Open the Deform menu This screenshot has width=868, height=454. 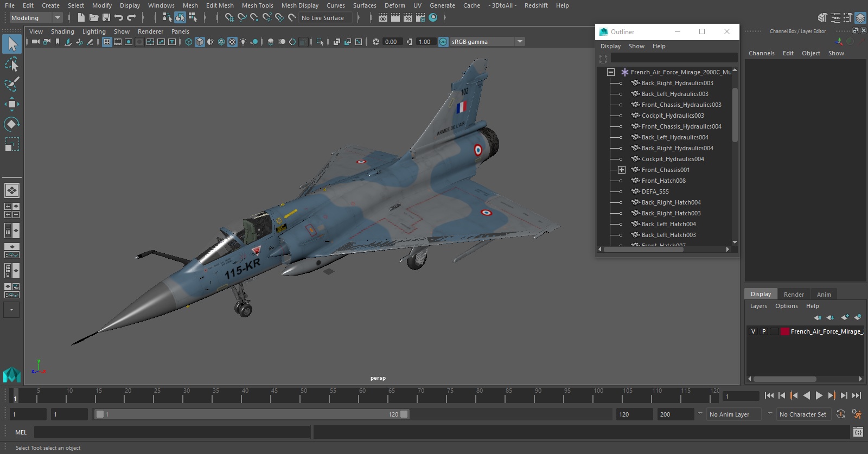[x=395, y=5]
